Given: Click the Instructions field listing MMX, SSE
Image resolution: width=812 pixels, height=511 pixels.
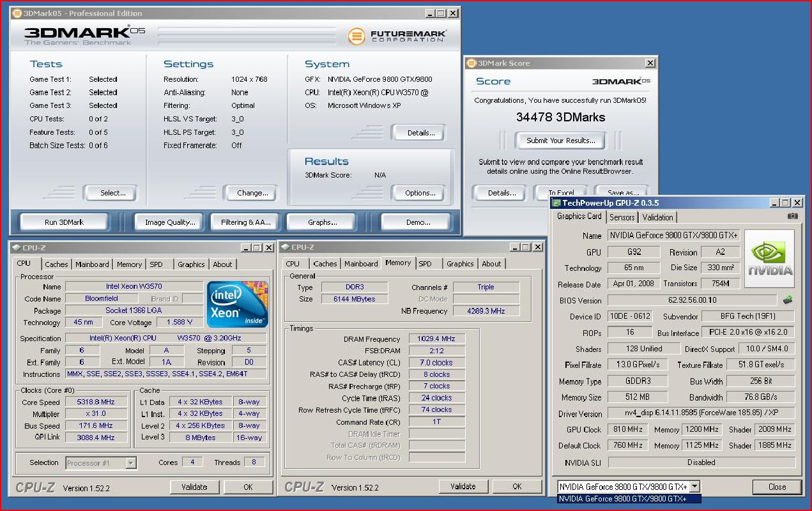Looking at the screenshot, I should coord(165,374).
